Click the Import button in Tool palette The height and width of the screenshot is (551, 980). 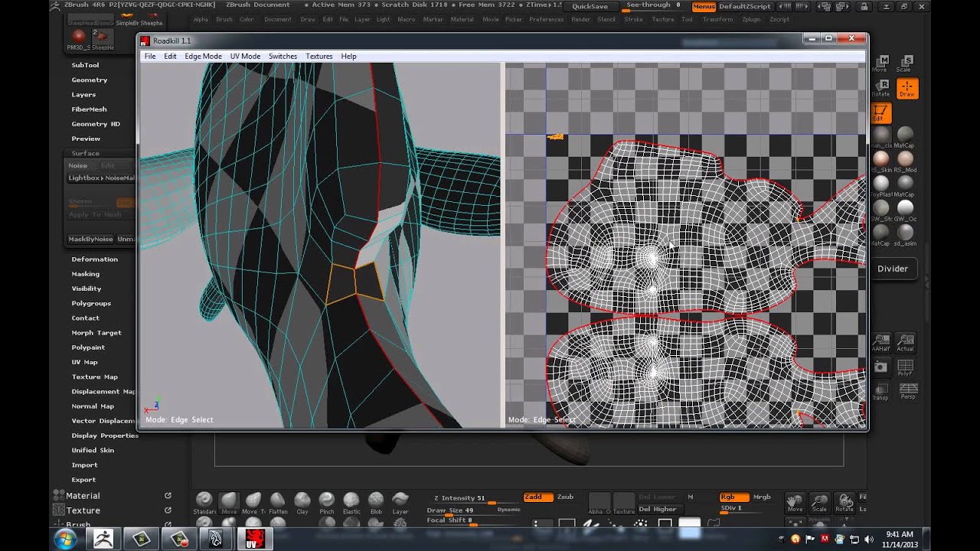coord(84,465)
